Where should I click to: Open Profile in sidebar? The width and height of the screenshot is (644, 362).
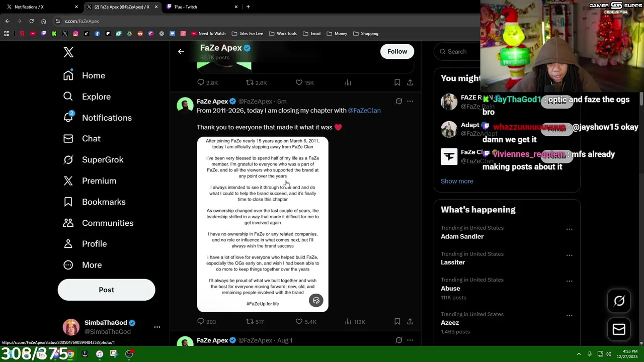[x=85, y=244]
